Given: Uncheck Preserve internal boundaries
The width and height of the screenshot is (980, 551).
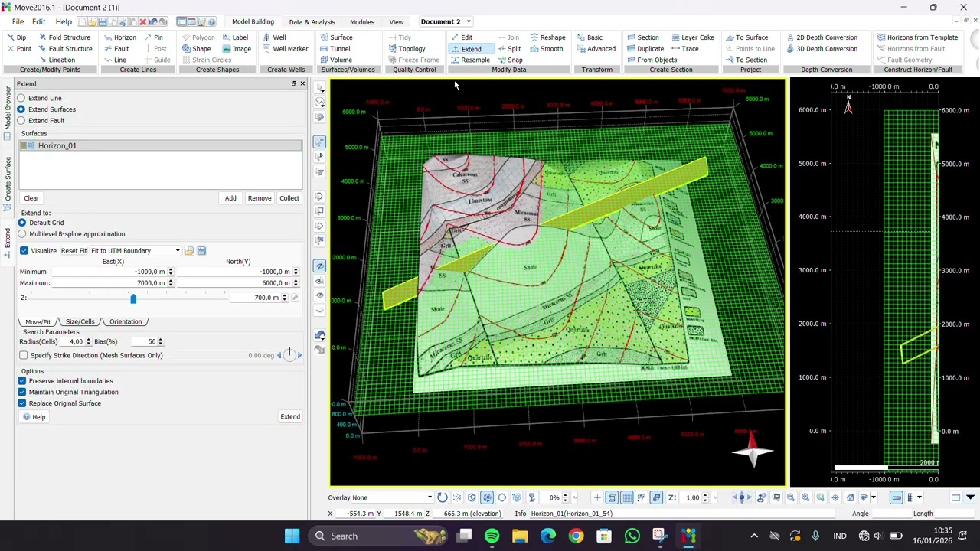Looking at the screenshot, I should click(x=22, y=380).
